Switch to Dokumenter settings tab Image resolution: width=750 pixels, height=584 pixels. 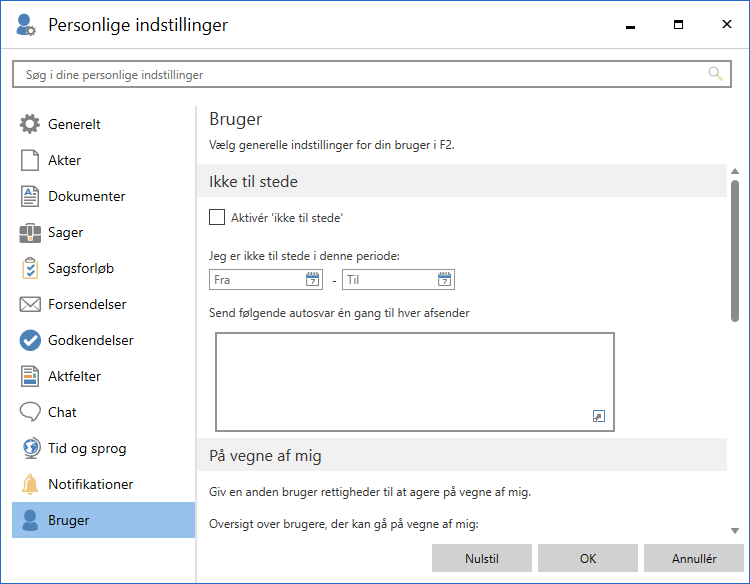tap(86, 197)
